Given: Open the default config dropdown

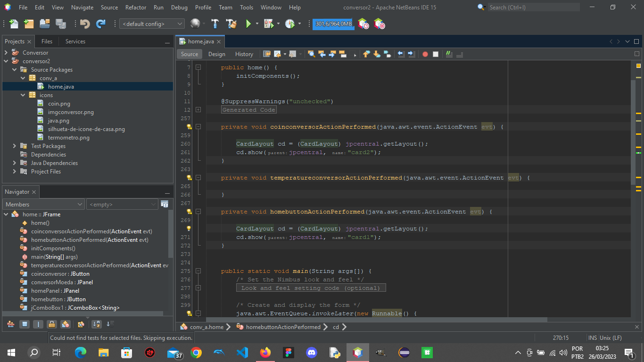Looking at the screenshot, I should 152,24.
